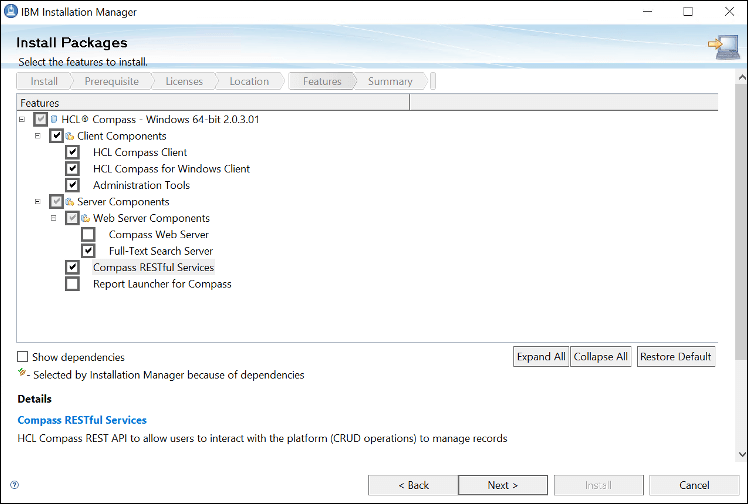The width and height of the screenshot is (748, 504).
Task: Maximize the Installation Manager window
Action: (x=688, y=11)
